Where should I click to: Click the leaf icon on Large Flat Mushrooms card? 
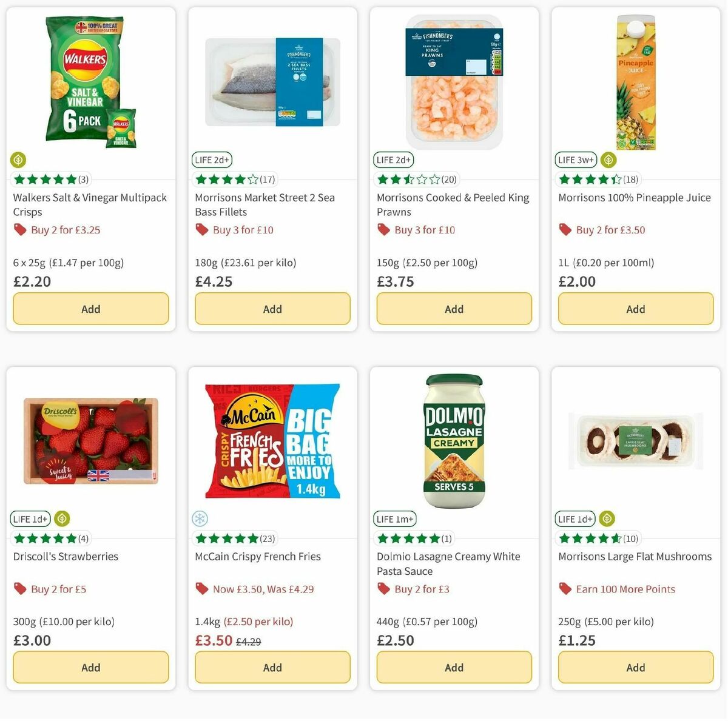[605, 518]
